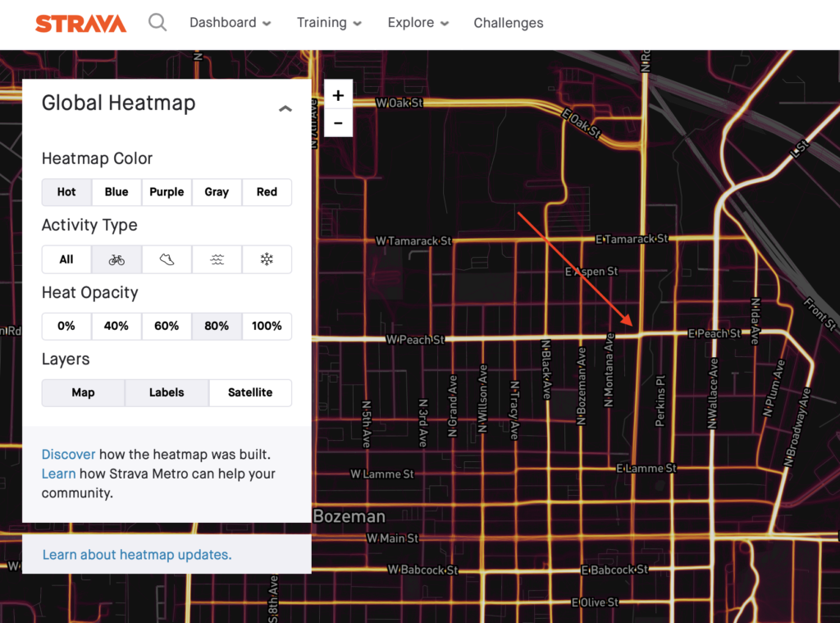Select the winter snowflake activity icon

[267, 259]
